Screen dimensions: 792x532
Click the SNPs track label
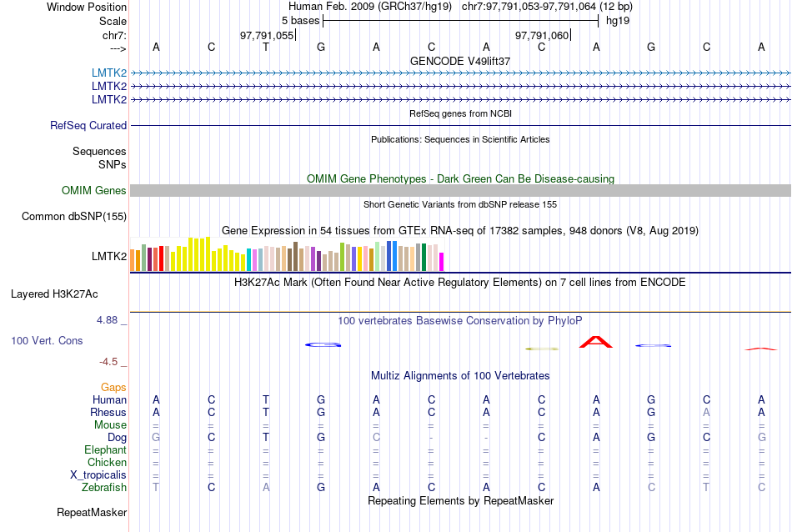pyautogui.click(x=113, y=164)
